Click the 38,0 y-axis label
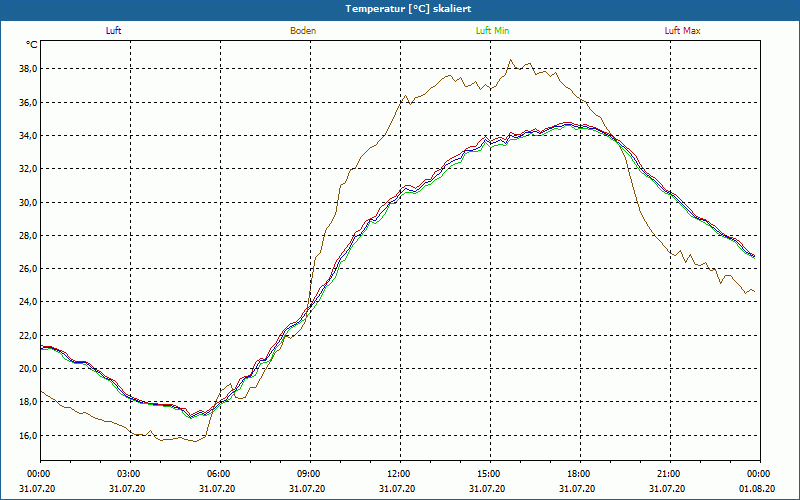 pyautogui.click(x=27, y=69)
